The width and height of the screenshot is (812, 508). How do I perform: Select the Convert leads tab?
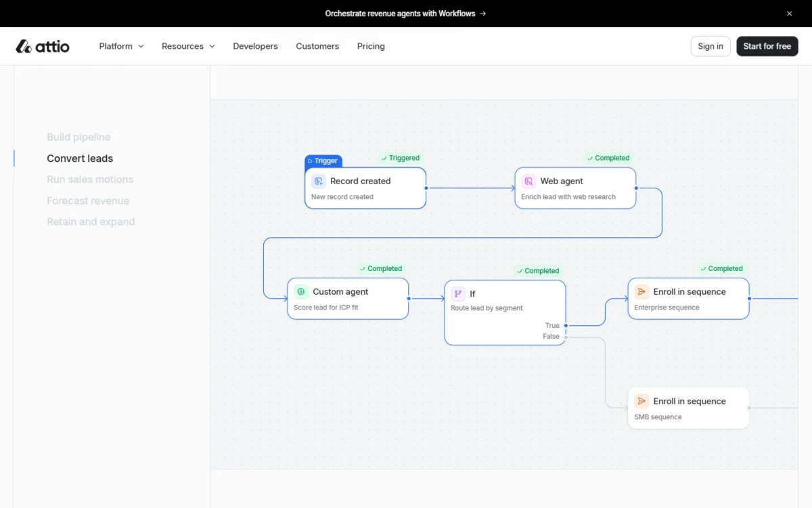80,158
